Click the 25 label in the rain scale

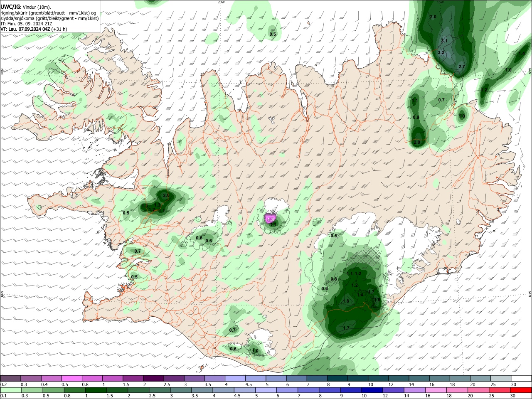point(491,396)
